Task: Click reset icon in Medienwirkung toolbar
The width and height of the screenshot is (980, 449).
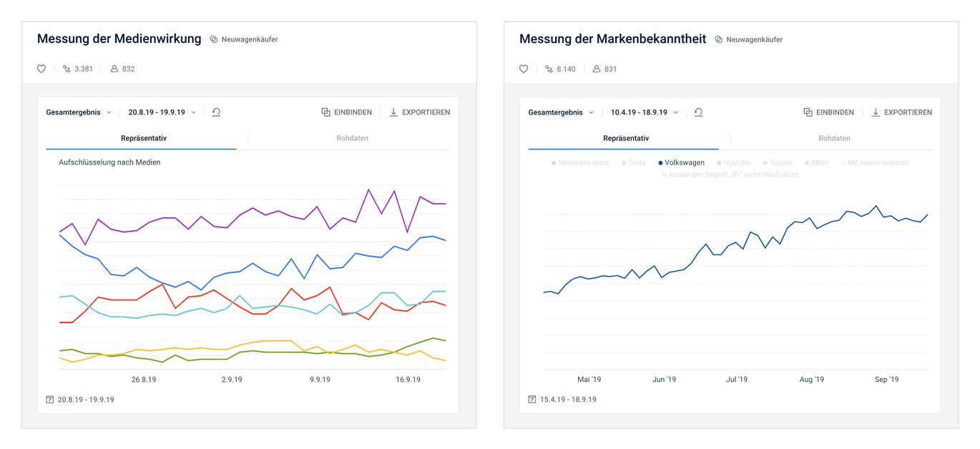Action: [x=216, y=112]
